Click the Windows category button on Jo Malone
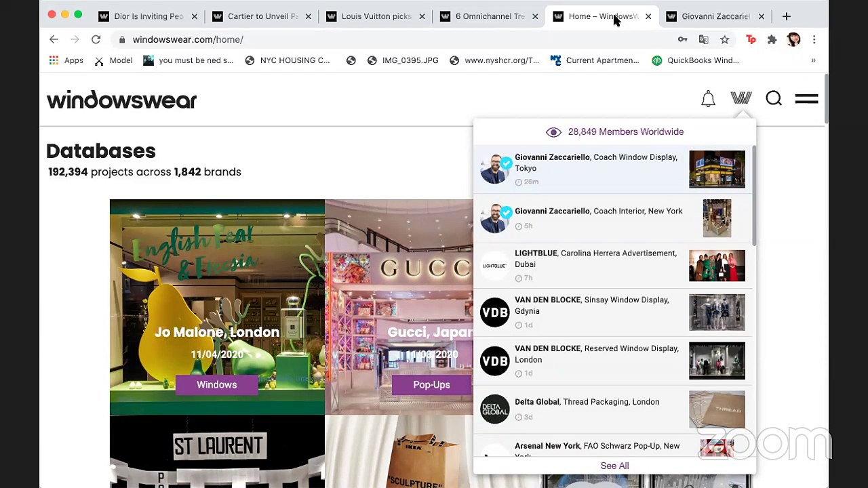Image resolution: width=868 pixels, height=488 pixels. (x=217, y=385)
